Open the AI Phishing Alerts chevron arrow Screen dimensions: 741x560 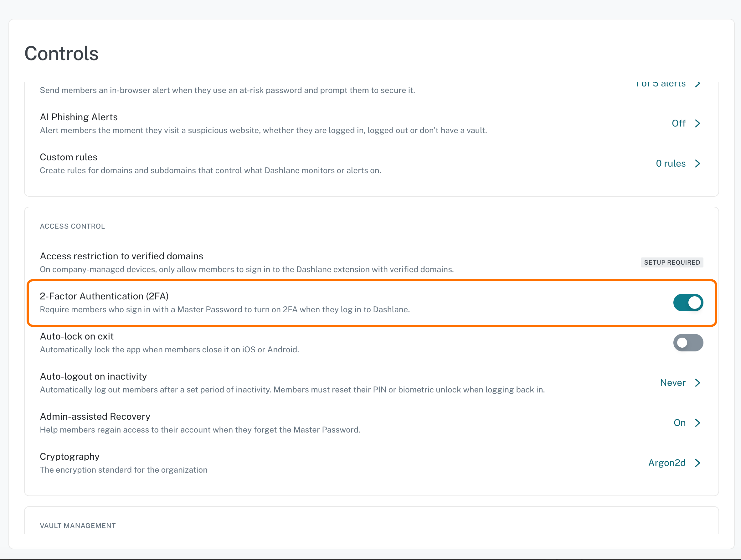697,123
